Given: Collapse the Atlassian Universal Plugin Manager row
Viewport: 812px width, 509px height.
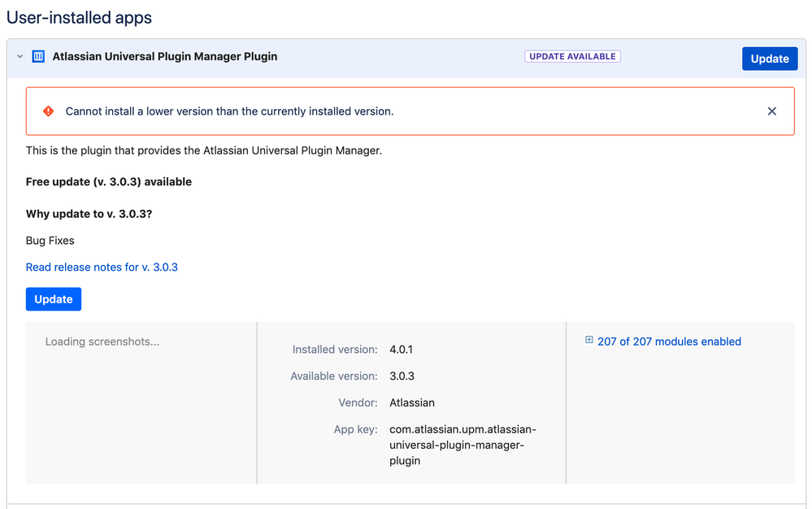Looking at the screenshot, I should pos(20,56).
